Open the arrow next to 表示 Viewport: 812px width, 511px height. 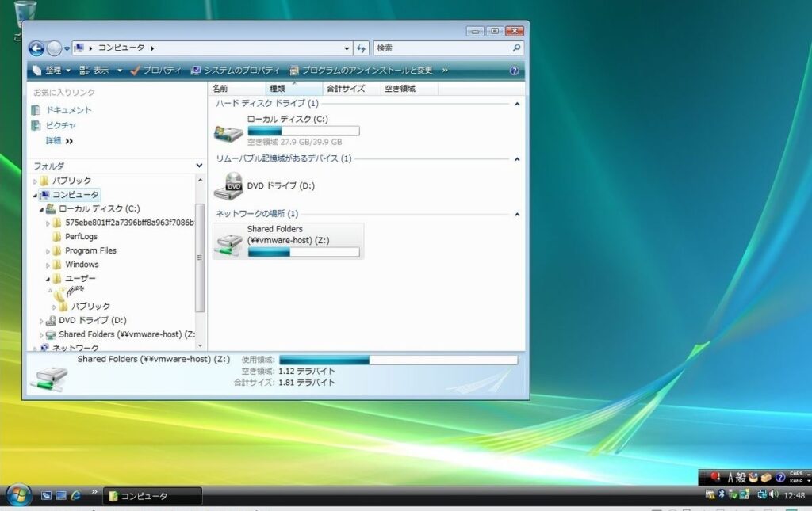[x=120, y=71]
